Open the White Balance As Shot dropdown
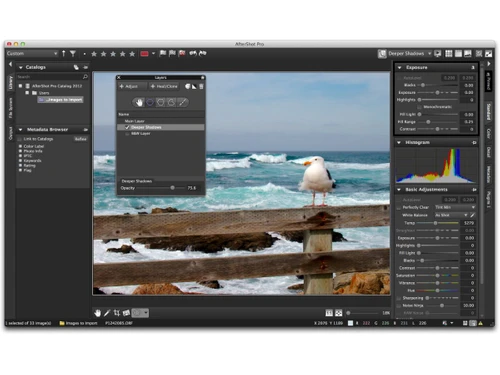This screenshot has width=500, height=375. [x=451, y=215]
